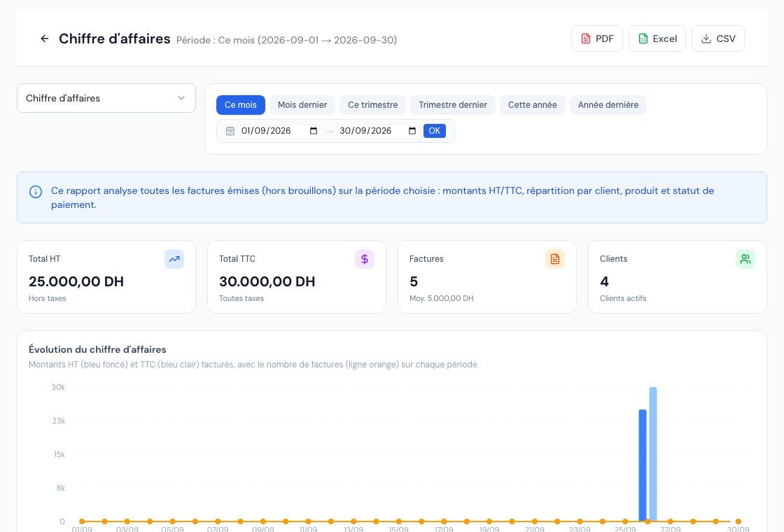Click the Moy. 5.000,00 DH text

(x=442, y=298)
